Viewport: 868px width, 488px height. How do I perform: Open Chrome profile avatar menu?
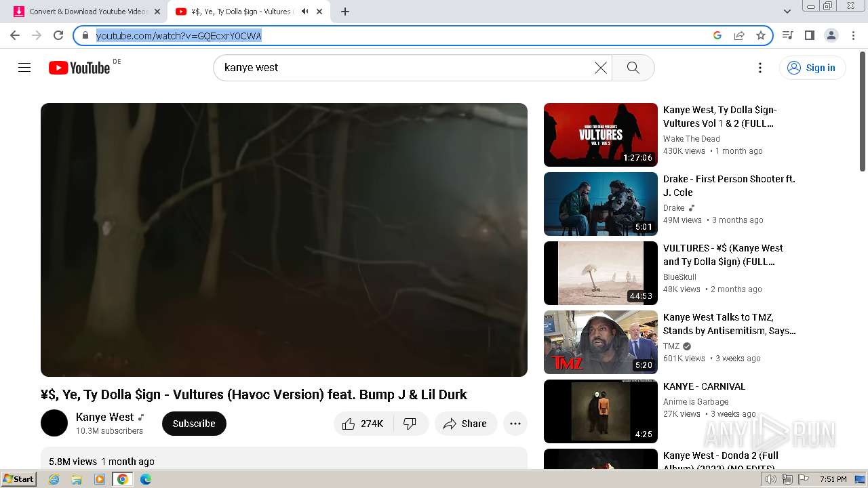click(831, 35)
